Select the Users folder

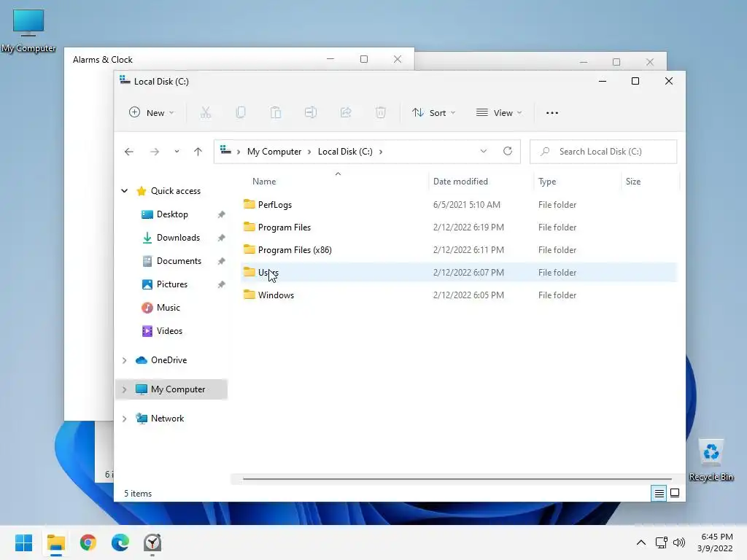tap(458, 273)
